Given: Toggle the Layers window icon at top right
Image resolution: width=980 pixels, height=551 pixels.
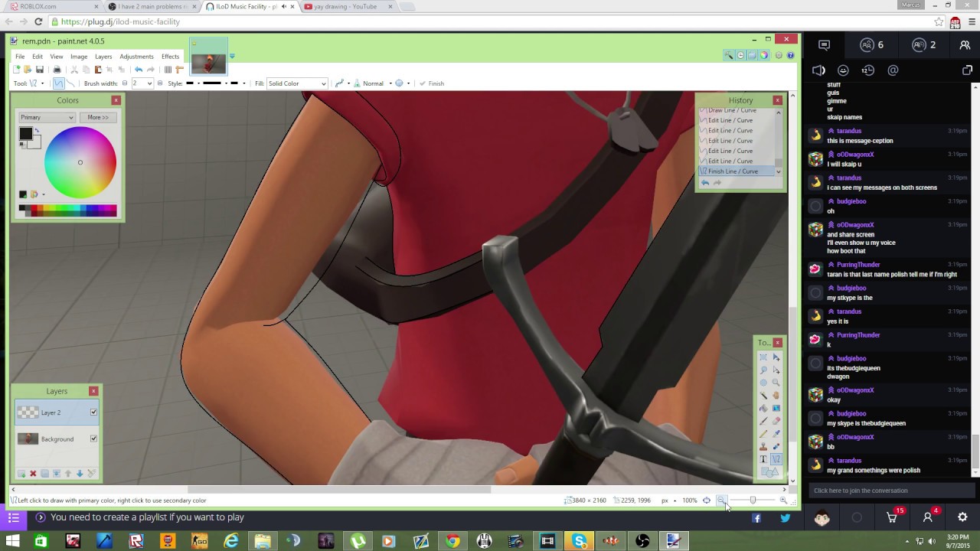Looking at the screenshot, I should [x=752, y=55].
